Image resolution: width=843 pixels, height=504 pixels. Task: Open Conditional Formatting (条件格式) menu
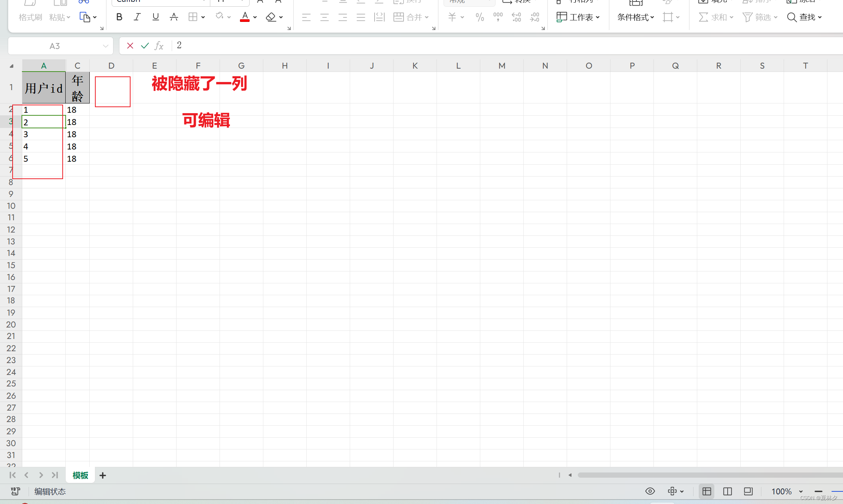636,17
